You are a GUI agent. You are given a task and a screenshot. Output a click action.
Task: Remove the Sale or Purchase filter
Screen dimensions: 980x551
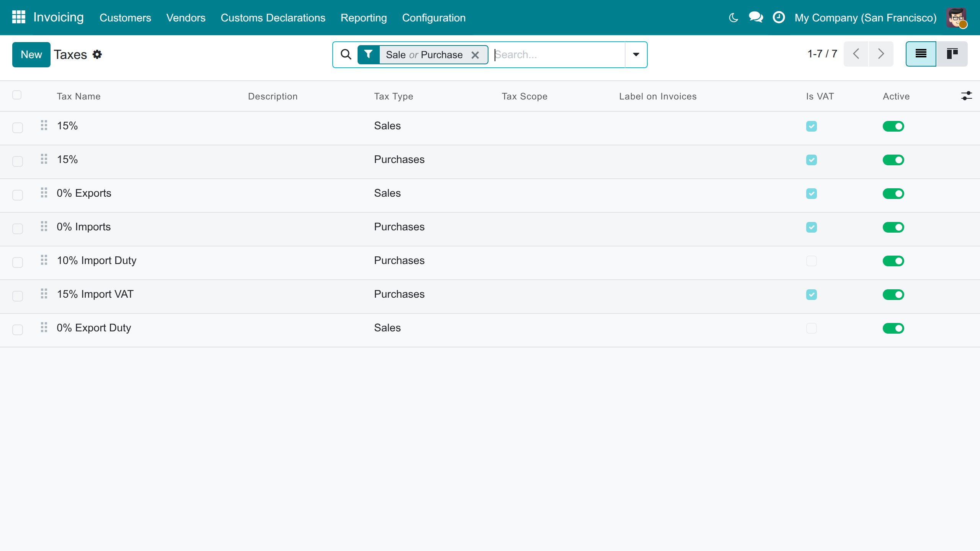pyautogui.click(x=475, y=55)
